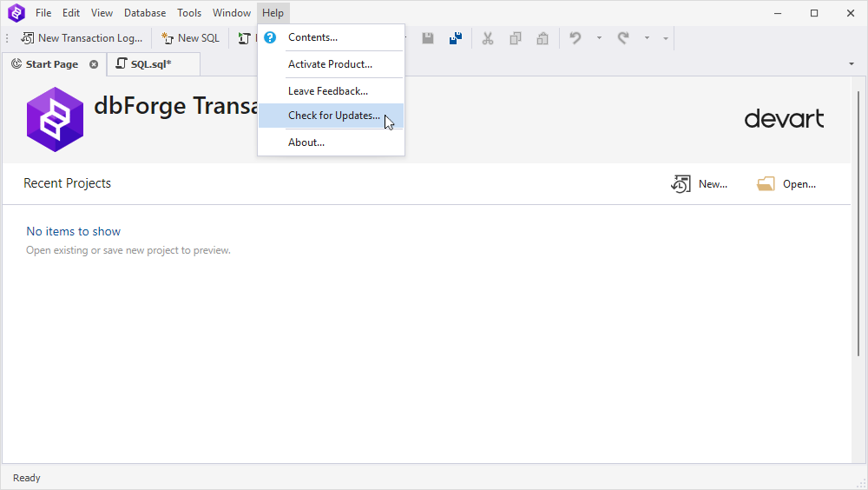Screen dimensions: 868x490
Task: Click New Transaction Log... toolbar button
Action: pyautogui.click(x=82, y=38)
